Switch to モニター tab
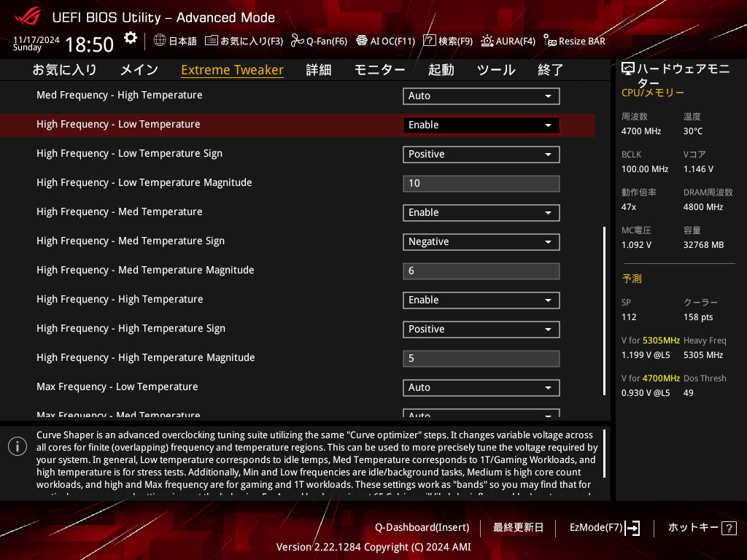 click(x=379, y=70)
